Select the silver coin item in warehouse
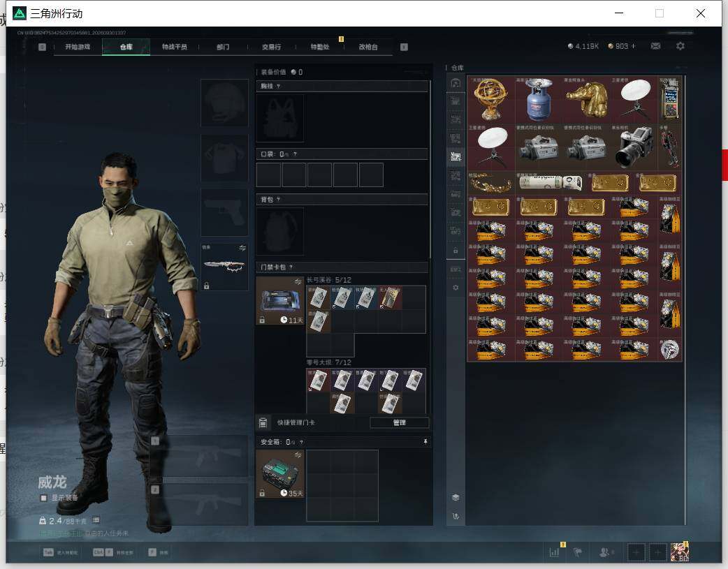The width and height of the screenshot is (728, 569). [x=669, y=350]
